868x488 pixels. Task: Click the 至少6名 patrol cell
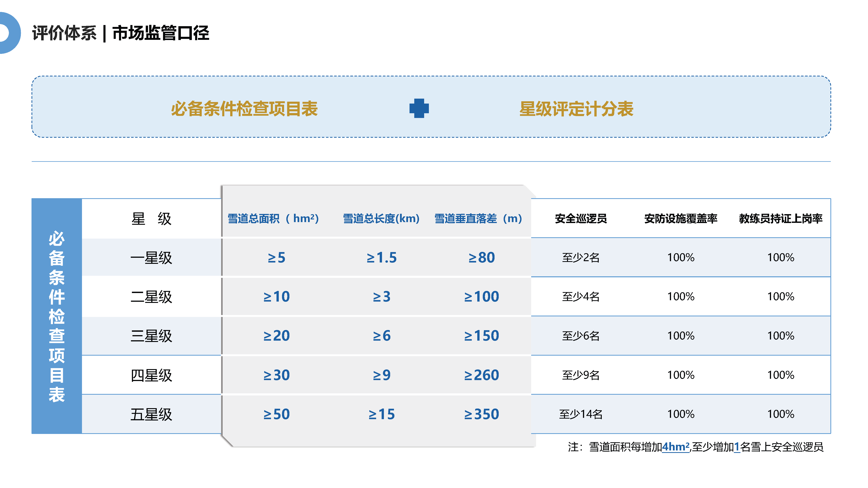[x=581, y=336]
